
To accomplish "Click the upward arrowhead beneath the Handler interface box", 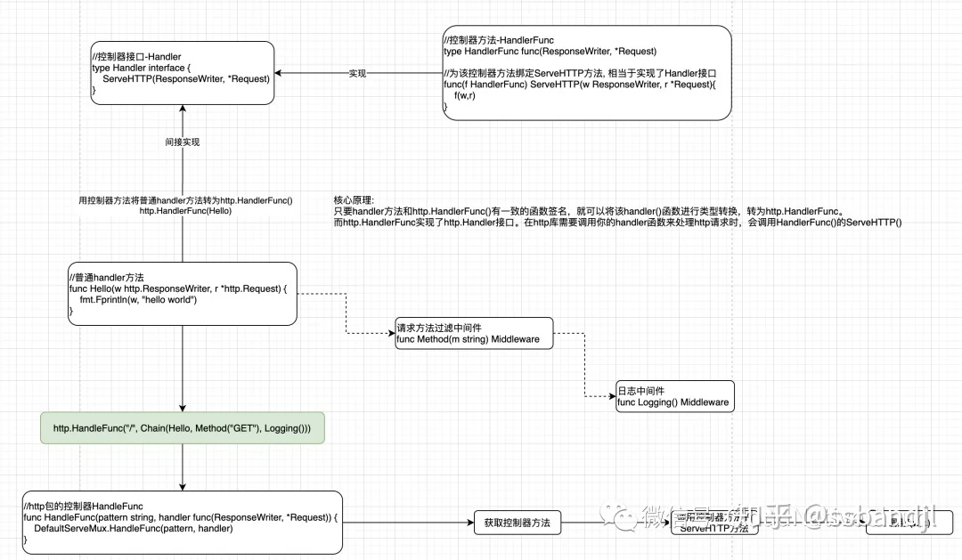I will [183, 109].
